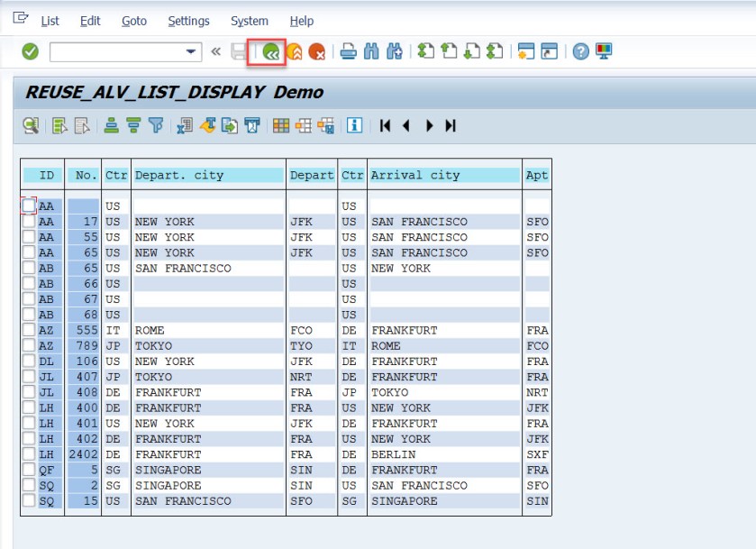The width and height of the screenshot is (756, 549).
Task: Click the Sort Ascending icon
Action: pos(112,125)
